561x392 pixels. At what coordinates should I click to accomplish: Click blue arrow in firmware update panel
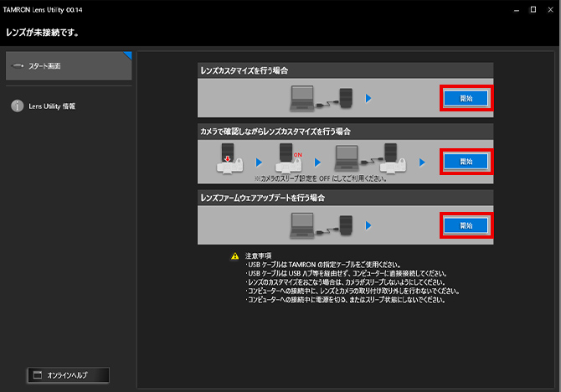pos(368,225)
